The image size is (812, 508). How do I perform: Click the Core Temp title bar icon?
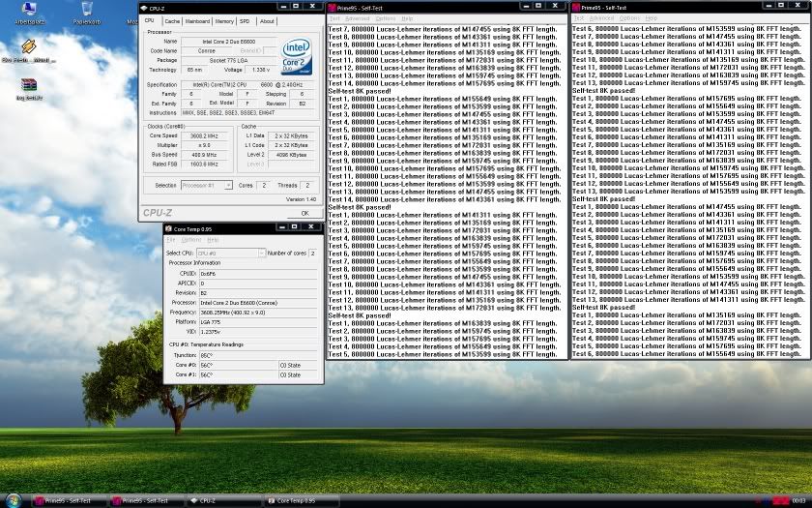168,228
